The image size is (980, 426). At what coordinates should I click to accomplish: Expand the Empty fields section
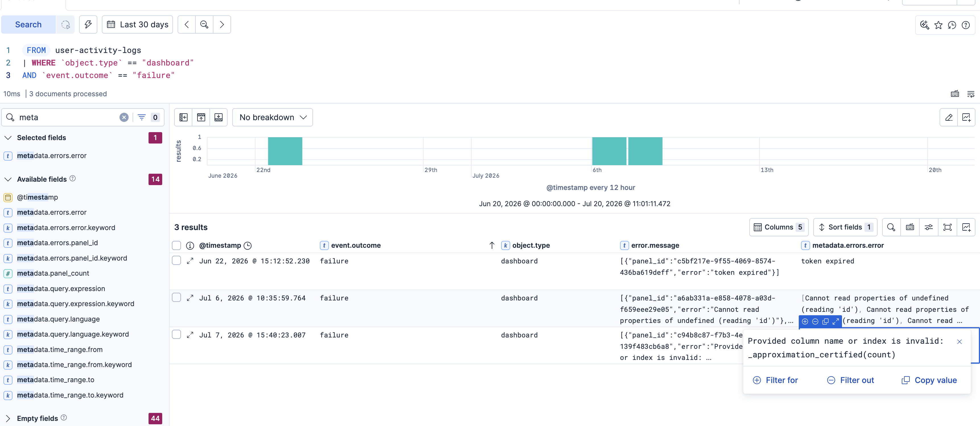[x=8, y=418]
